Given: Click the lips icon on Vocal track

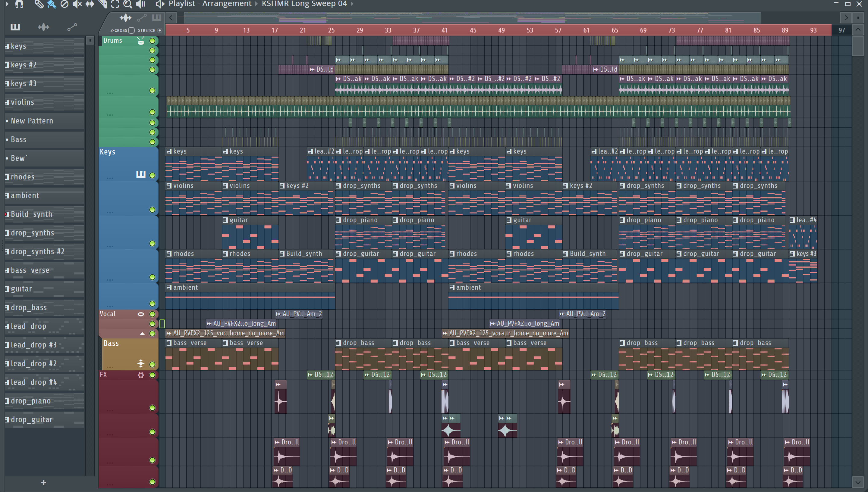Looking at the screenshot, I should 141,314.
